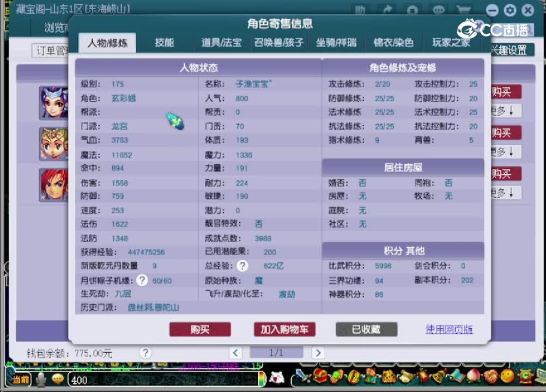Image resolution: width=546 pixels, height=392 pixels.
Task: Click the 加入购物车 button
Action: 284,329
